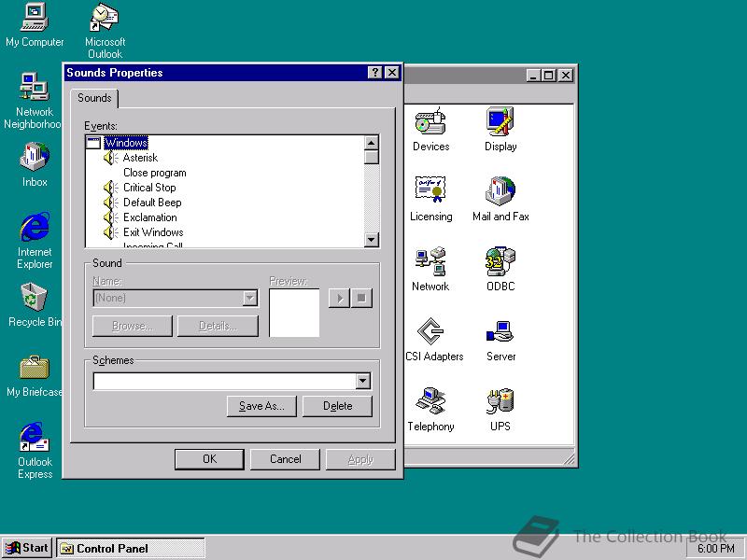Maximize the Control Panel window

(549, 76)
